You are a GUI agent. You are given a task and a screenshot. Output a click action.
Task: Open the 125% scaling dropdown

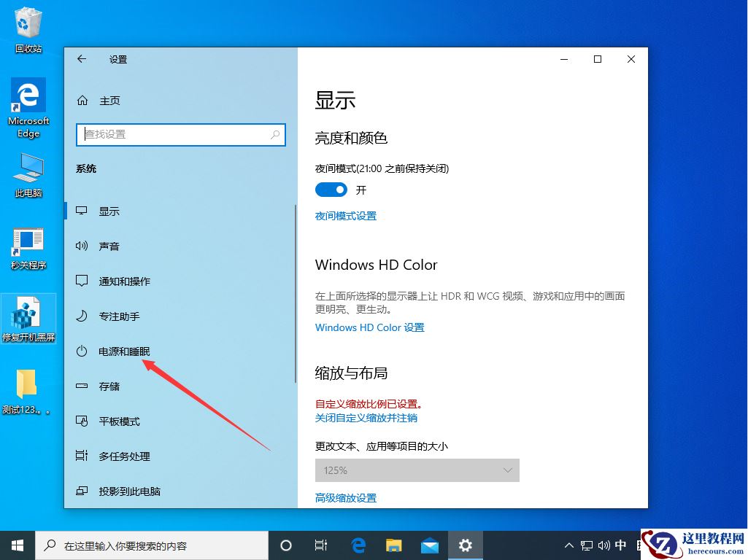[417, 470]
